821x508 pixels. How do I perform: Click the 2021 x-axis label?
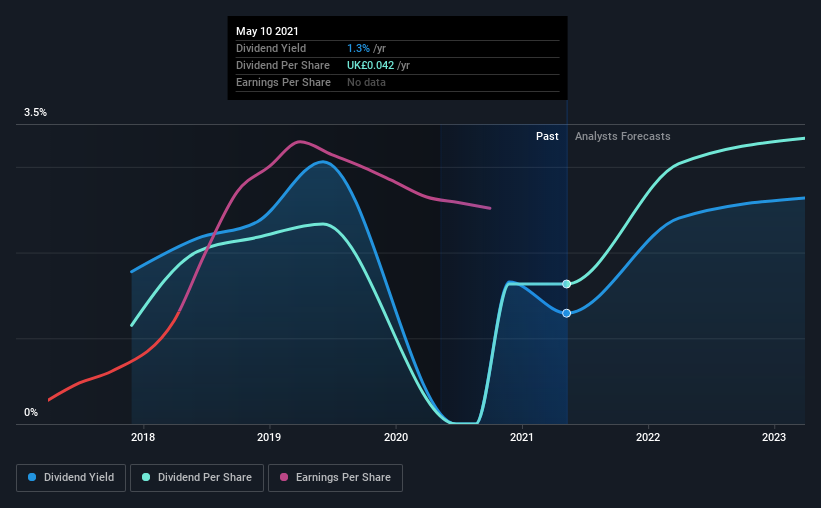click(x=522, y=437)
